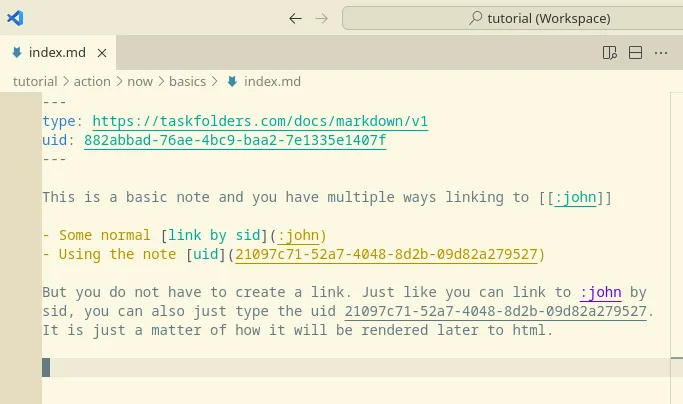
Task: Expand the 'action' breadcrumb segment
Action: click(92, 81)
